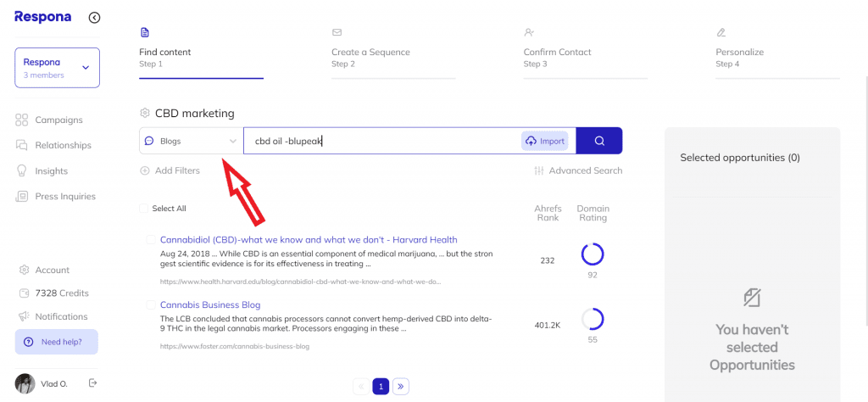Check the Select All checkbox
The width and height of the screenshot is (868, 402).
144,208
